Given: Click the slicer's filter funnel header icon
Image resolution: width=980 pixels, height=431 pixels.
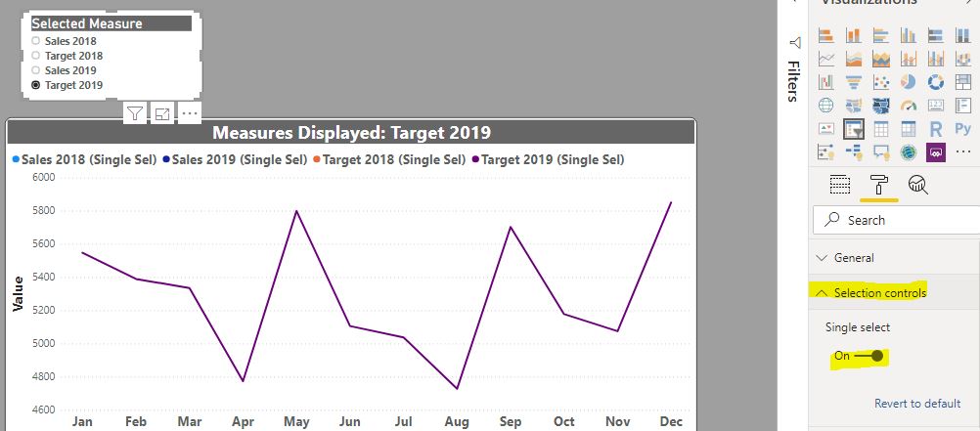Looking at the screenshot, I should click(135, 113).
